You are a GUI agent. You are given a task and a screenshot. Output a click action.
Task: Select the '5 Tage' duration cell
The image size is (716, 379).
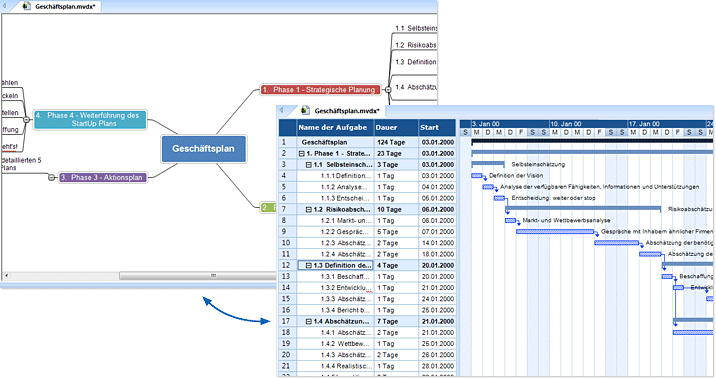pyautogui.click(x=396, y=232)
